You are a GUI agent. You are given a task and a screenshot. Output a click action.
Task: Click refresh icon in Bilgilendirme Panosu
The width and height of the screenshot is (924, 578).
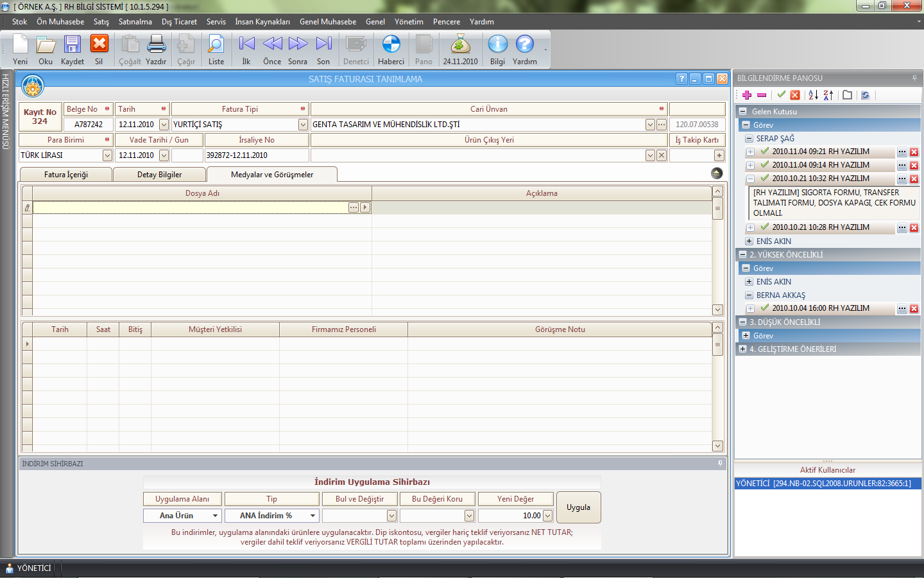pos(865,95)
